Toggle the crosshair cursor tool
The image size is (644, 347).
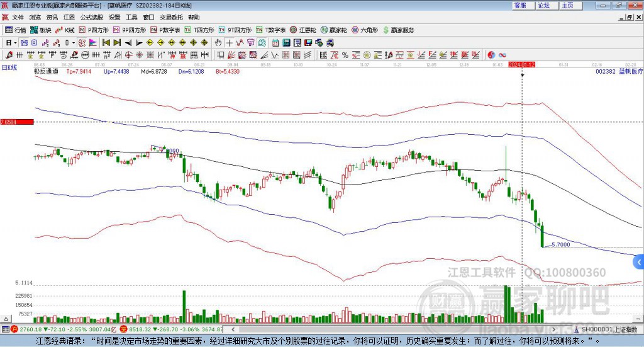[x=230, y=43]
